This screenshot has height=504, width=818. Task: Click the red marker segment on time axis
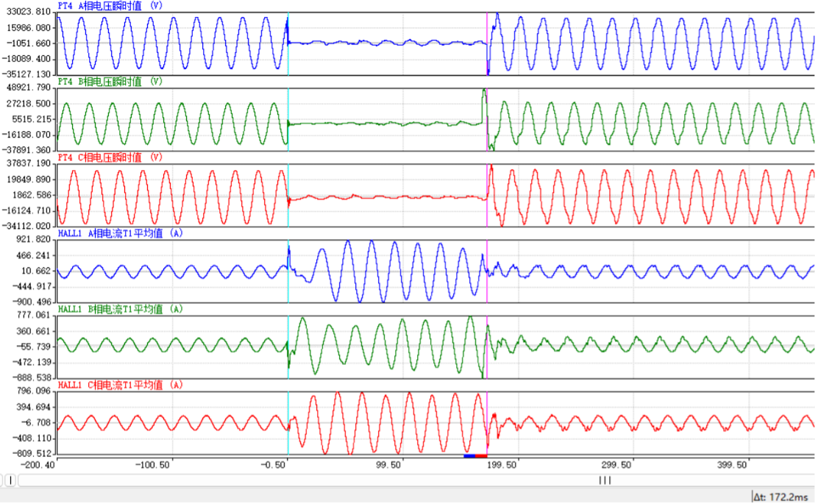tap(481, 456)
